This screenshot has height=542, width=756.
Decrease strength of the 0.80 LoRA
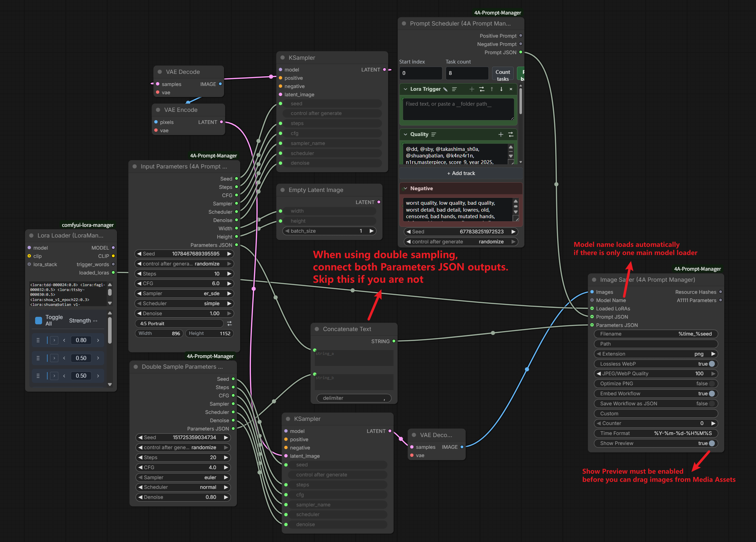tap(64, 340)
